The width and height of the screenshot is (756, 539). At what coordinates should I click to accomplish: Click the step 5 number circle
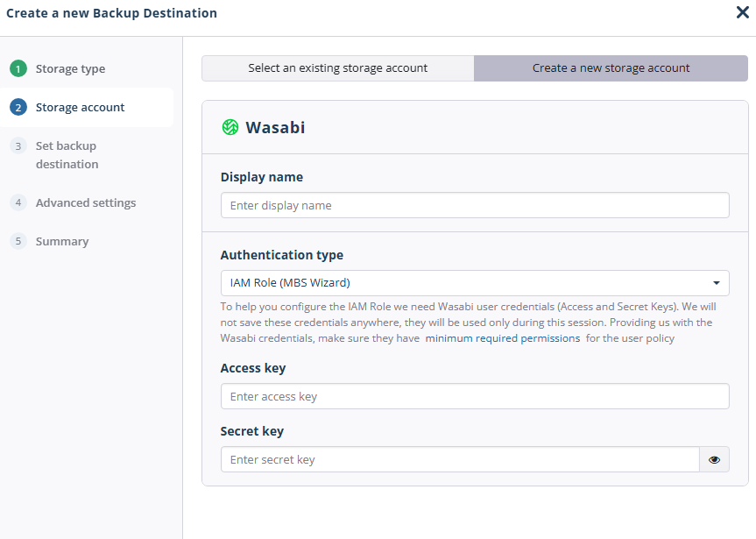18,241
